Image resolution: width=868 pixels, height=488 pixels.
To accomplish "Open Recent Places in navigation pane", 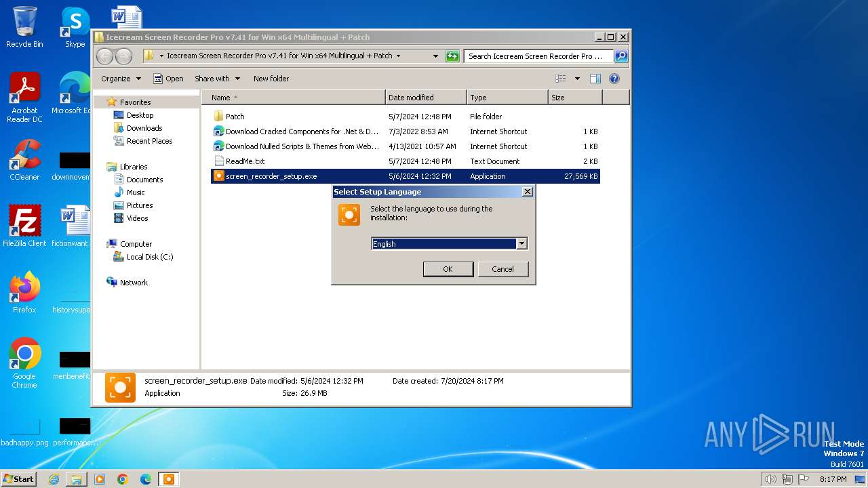I will tap(149, 141).
